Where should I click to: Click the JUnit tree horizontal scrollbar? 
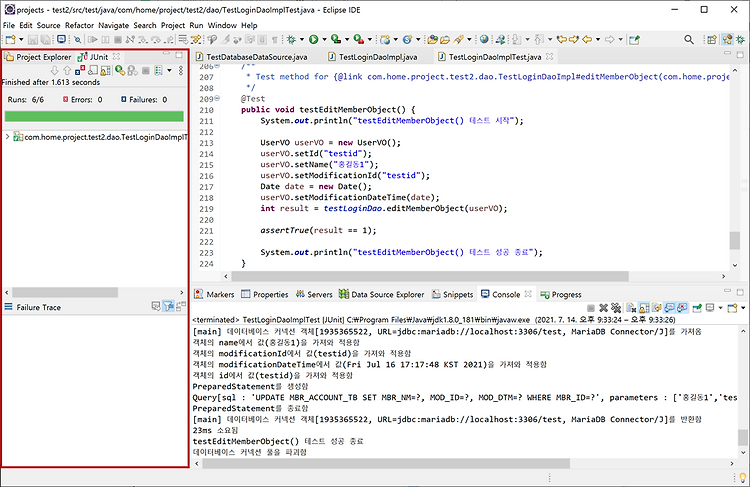65,292
